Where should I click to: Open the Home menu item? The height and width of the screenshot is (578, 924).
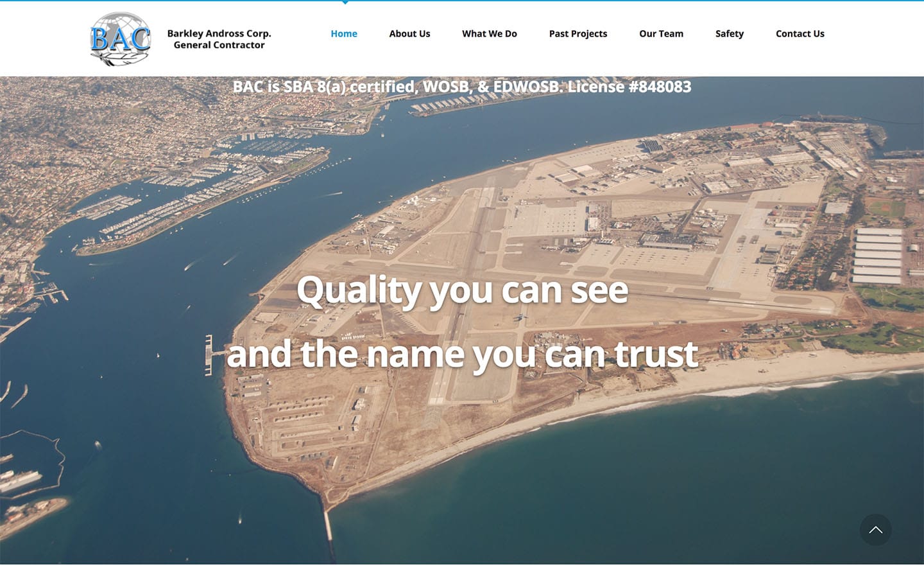coord(344,33)
